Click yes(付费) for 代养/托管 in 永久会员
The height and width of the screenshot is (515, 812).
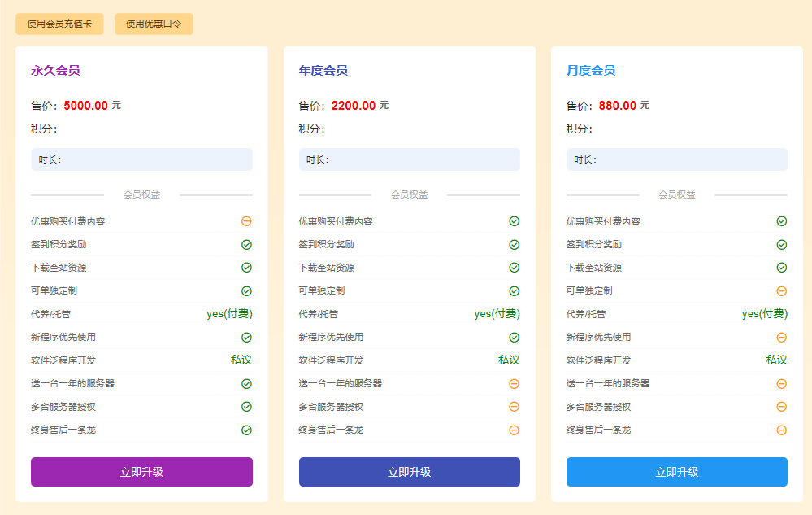(x=229, y=314)
